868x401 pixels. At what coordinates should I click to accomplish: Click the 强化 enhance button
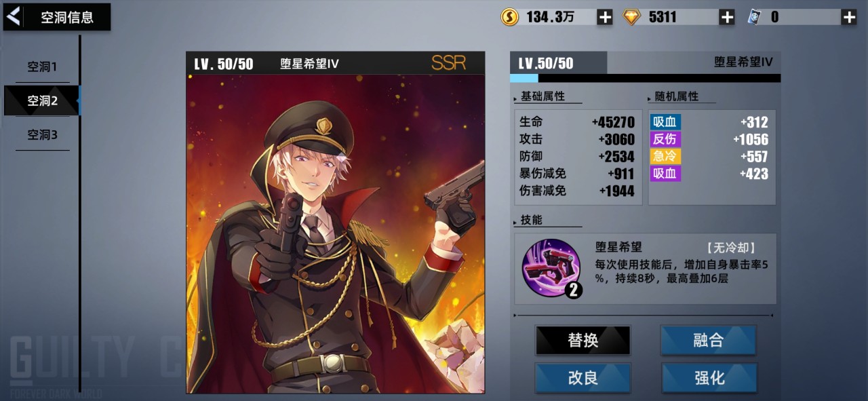coord(709,378)
